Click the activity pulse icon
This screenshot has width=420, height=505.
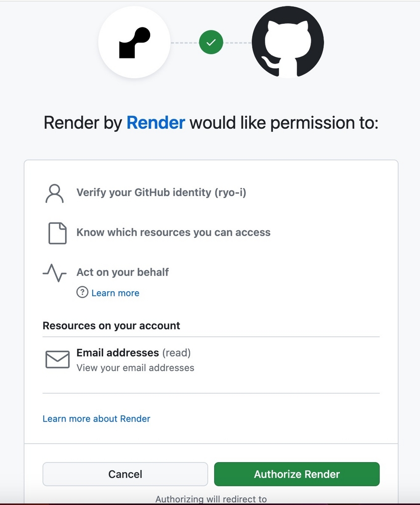tap(55, 273)
